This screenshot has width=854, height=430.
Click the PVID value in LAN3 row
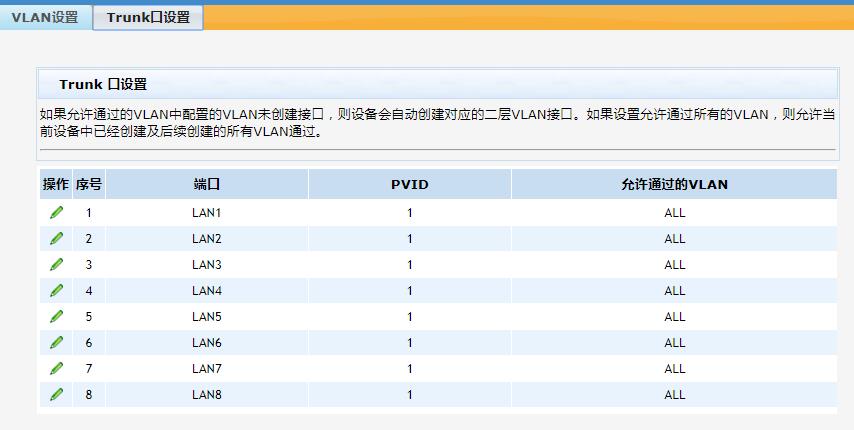coord(410,265)
